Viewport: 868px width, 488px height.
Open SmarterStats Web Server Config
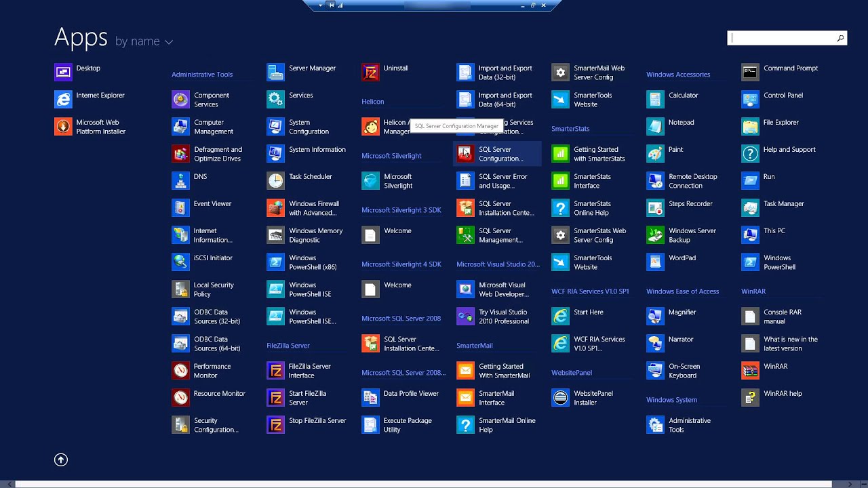coord(589,235)
